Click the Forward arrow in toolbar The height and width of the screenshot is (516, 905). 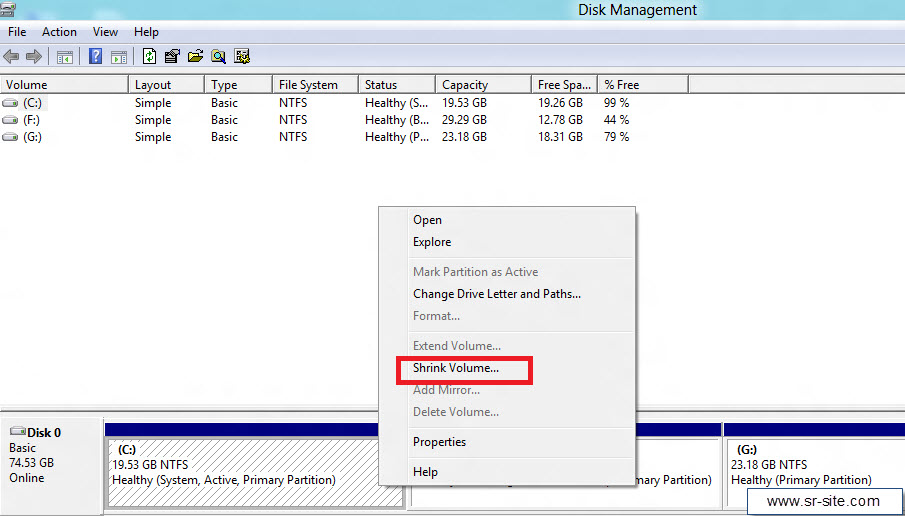tap(34, 57)
